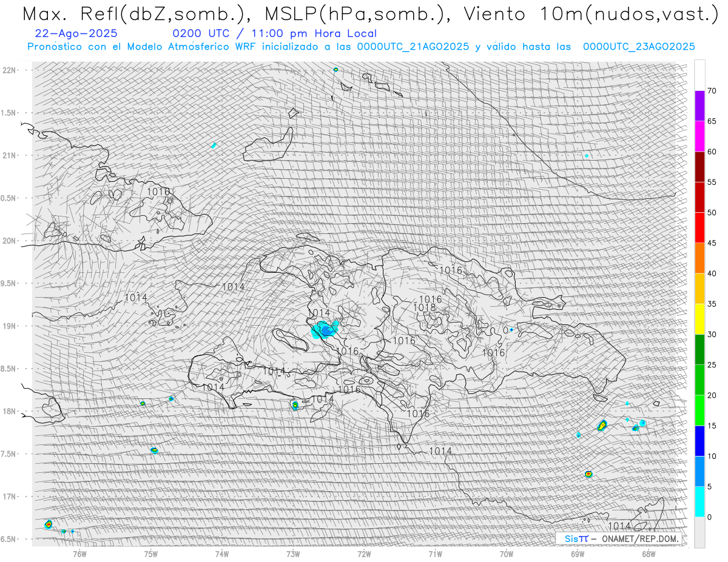
Task: Select the colorbar value "20"
Action: point(712,395)
